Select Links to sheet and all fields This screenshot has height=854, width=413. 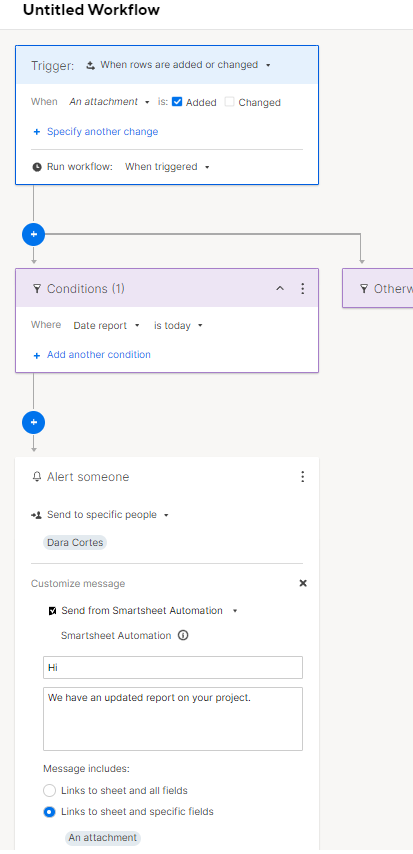coord(49,790)
